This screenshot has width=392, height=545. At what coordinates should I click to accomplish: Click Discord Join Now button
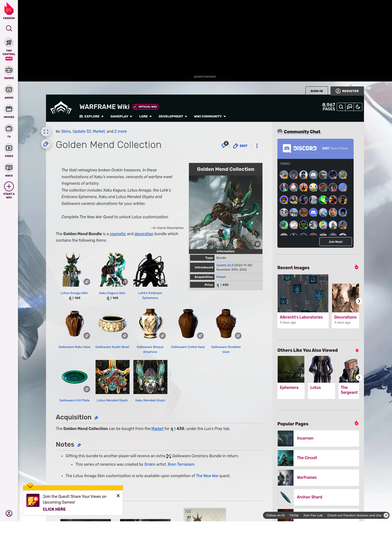click(x=336, y=242)
